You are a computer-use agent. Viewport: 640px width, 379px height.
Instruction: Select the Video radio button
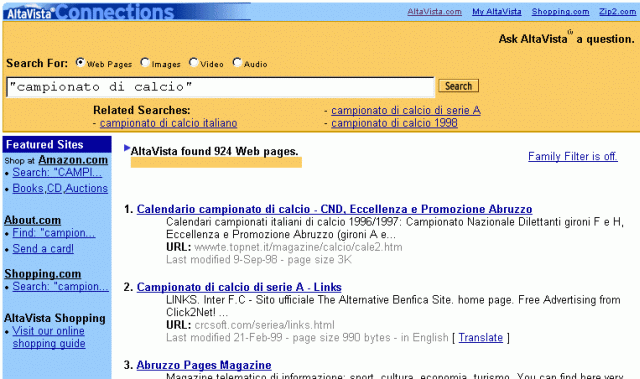(193, 63)
